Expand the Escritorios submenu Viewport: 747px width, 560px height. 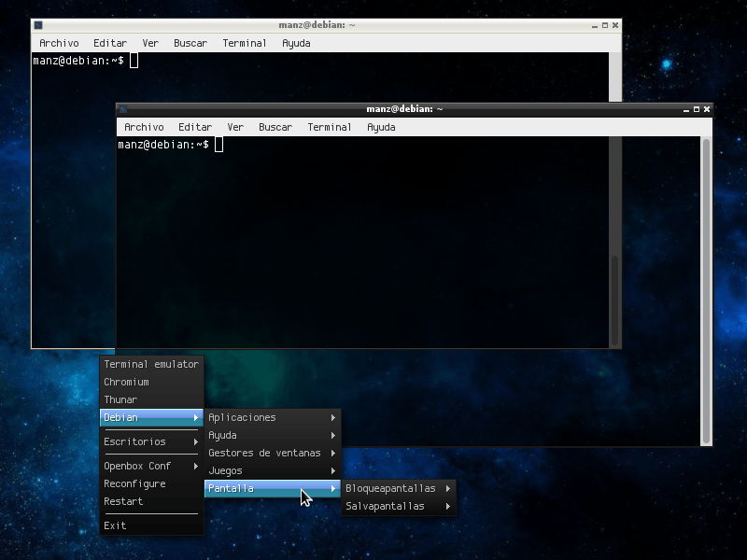pos(151,441)
